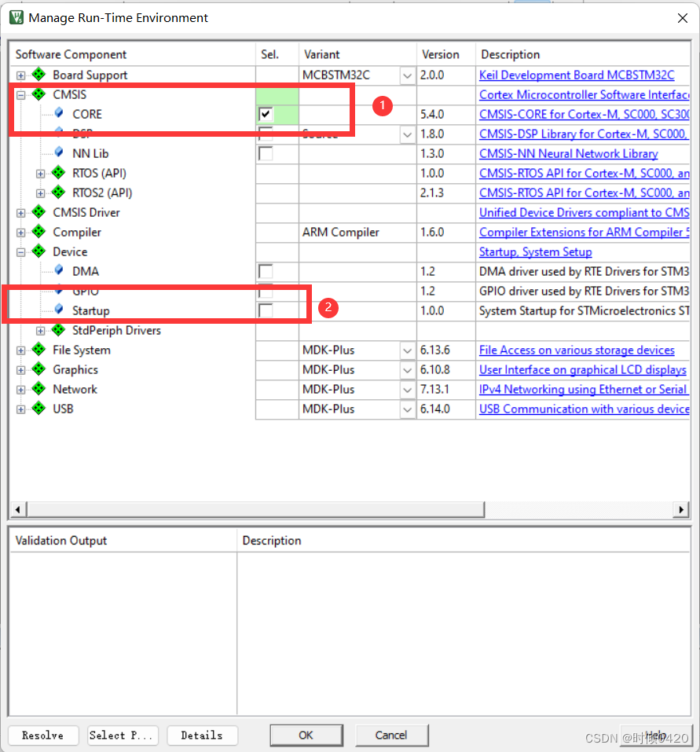Open File Access on various storage devices link
Screen dimensions: 700x752
577,350
